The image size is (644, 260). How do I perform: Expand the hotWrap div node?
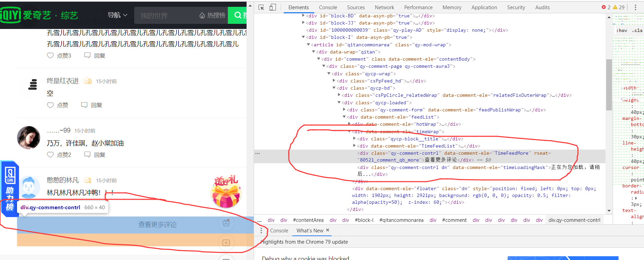click(349, 124)
